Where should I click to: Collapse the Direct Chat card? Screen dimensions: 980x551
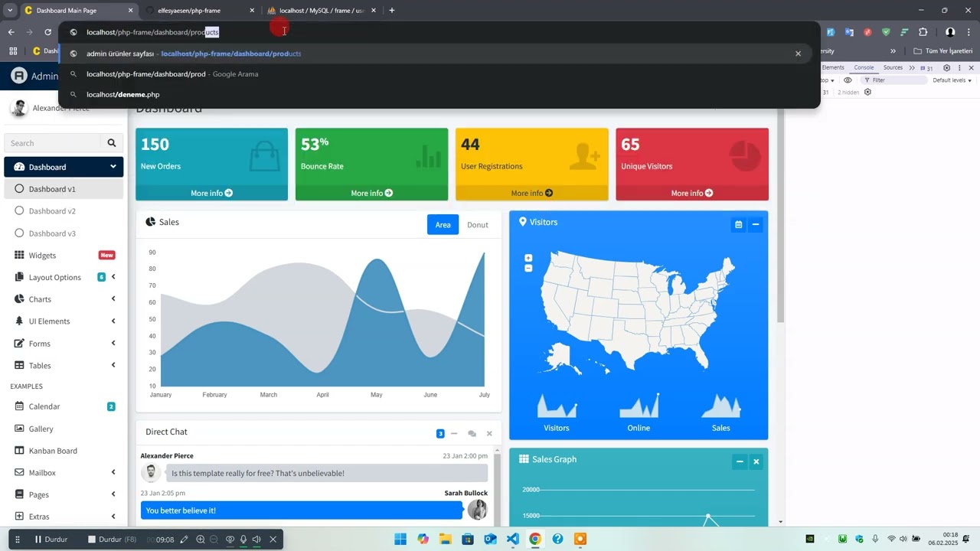coord(454,433)
